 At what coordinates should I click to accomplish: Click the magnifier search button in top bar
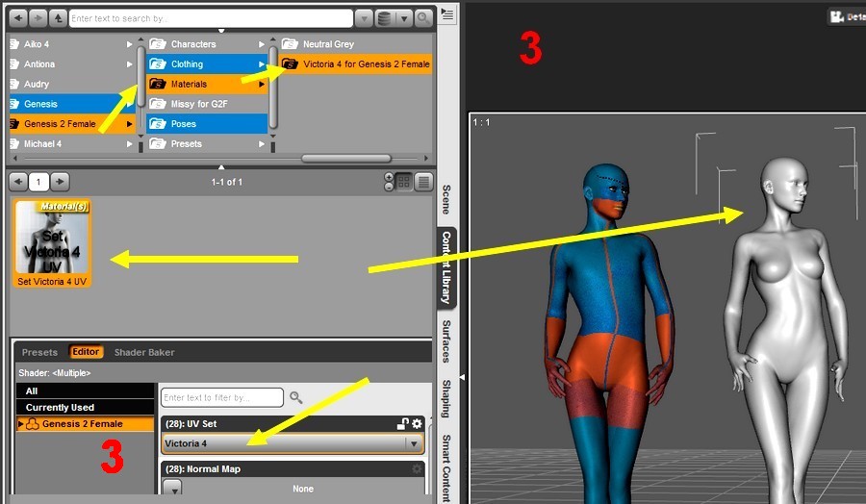(423, 18)
